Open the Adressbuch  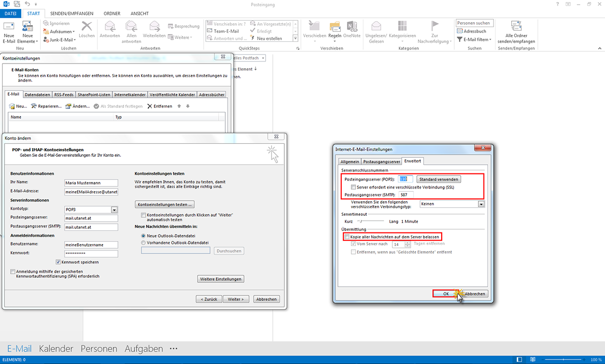point(471,31)
